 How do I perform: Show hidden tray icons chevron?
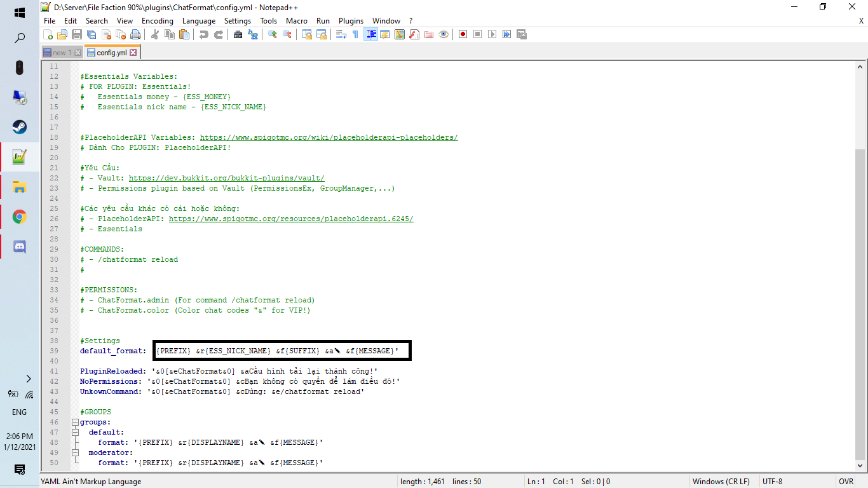click(28, 379)
